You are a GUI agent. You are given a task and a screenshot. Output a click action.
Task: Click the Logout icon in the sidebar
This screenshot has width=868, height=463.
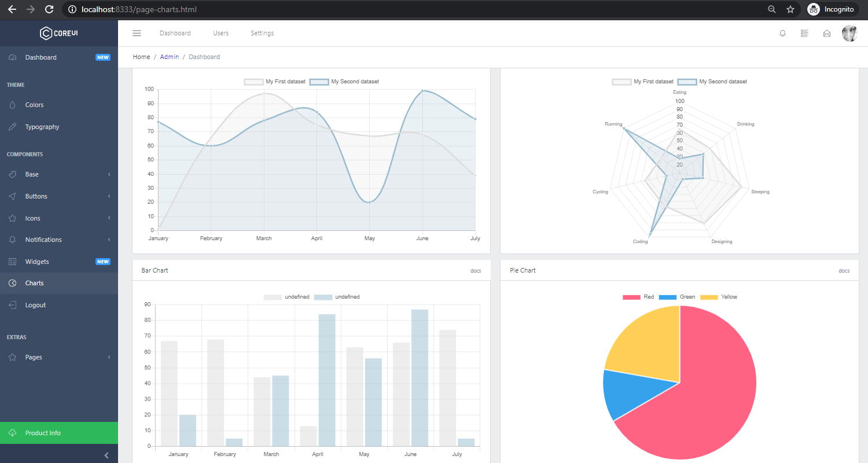click(13, 305)
